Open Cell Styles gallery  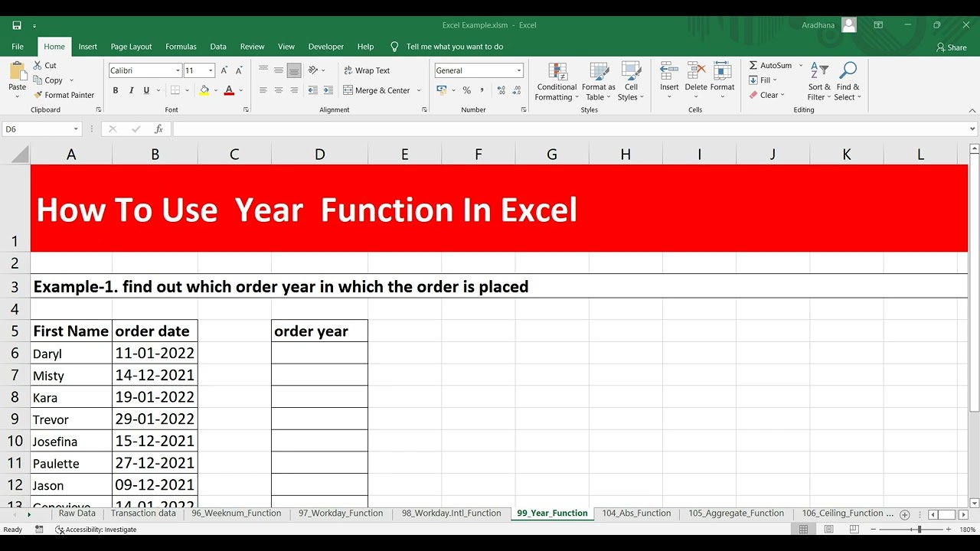631,82
